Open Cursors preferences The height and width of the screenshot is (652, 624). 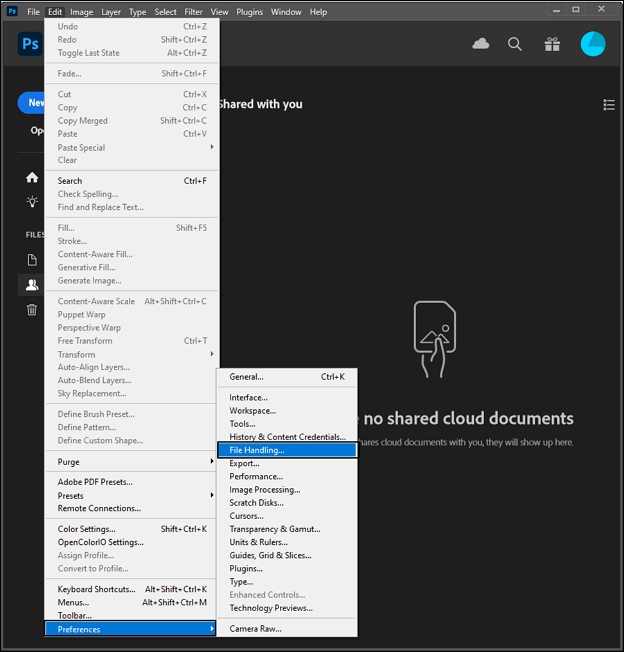(x=287, y=516)
